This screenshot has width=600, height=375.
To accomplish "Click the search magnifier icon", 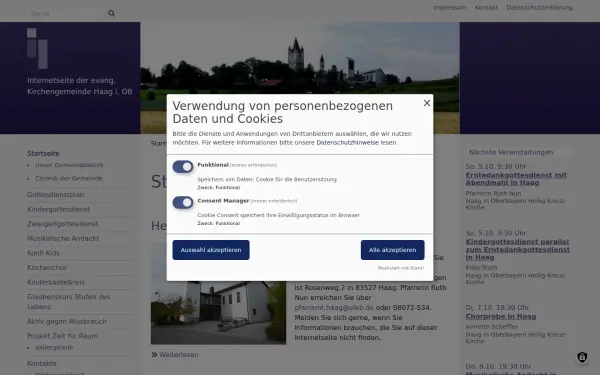I will click(111, 13).
